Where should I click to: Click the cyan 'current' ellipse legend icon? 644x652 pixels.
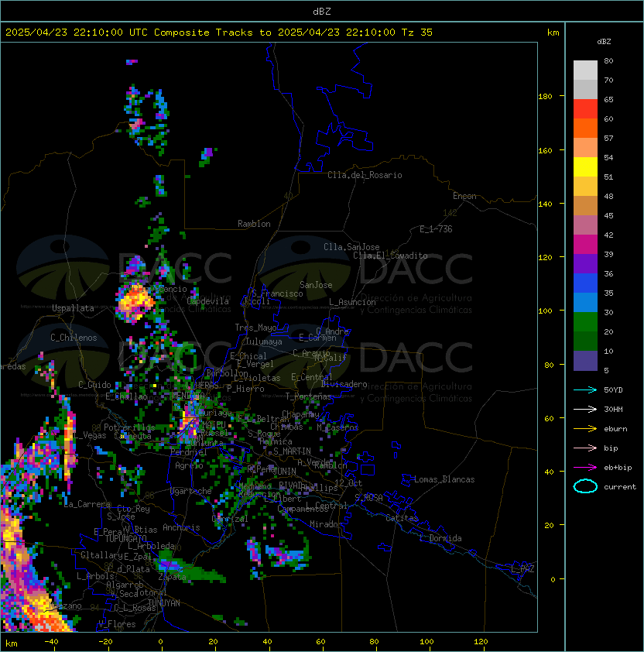click(x=585, y=486)
